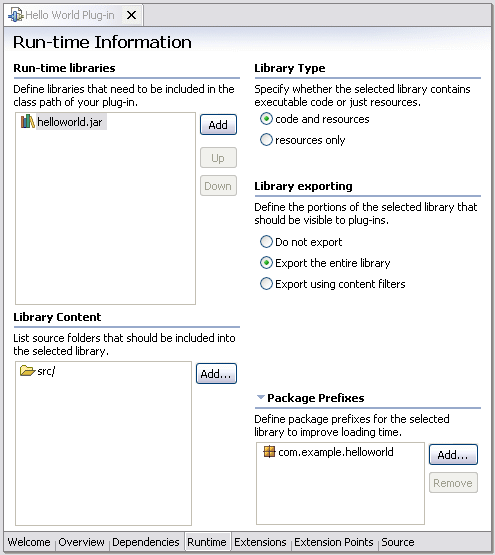Select 'Do not export' option
This screenshot has width=495, height=555.
pyautogui.click(x=266, y=242)
